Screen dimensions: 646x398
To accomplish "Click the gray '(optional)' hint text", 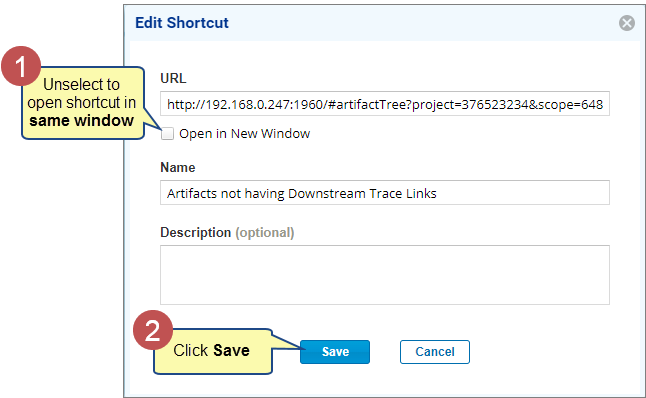I will coord(264,232).
